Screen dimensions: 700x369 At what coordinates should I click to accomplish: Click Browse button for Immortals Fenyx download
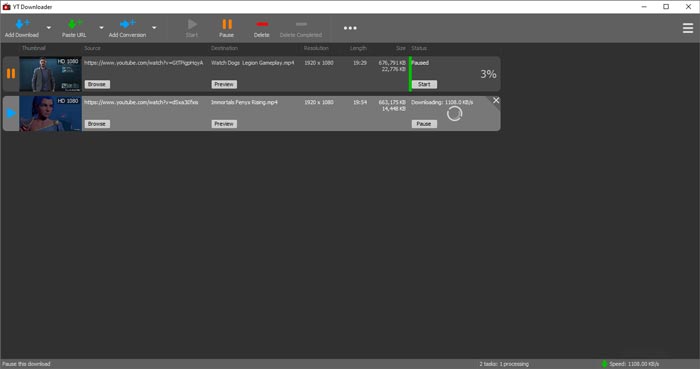[x=97, y=124]
